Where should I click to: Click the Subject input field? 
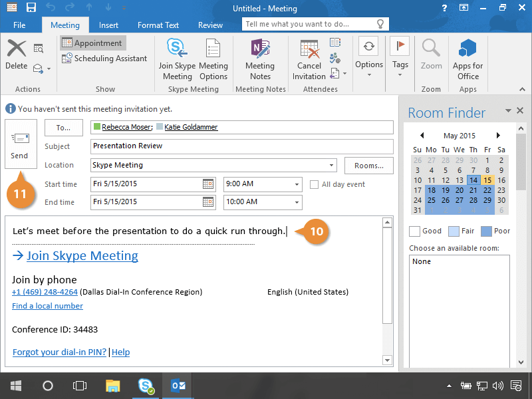[241, 146]
